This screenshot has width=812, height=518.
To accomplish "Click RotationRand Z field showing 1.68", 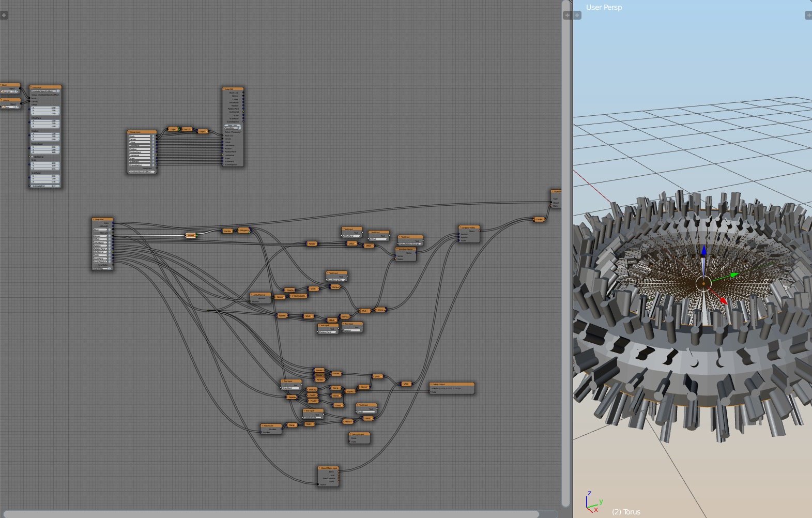I will point(45,152).
